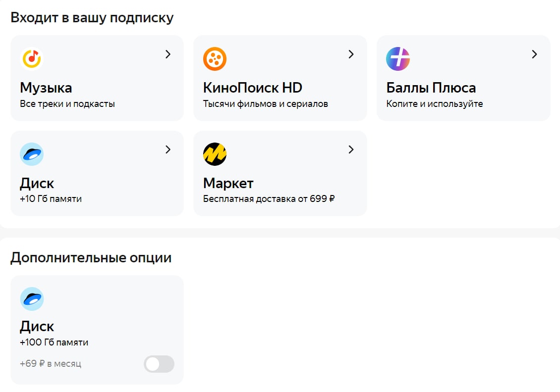Open the Музыка title

[46, 88]
